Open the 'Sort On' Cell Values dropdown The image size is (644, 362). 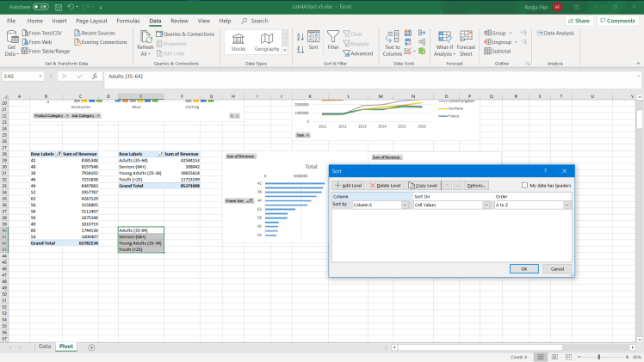486,205
